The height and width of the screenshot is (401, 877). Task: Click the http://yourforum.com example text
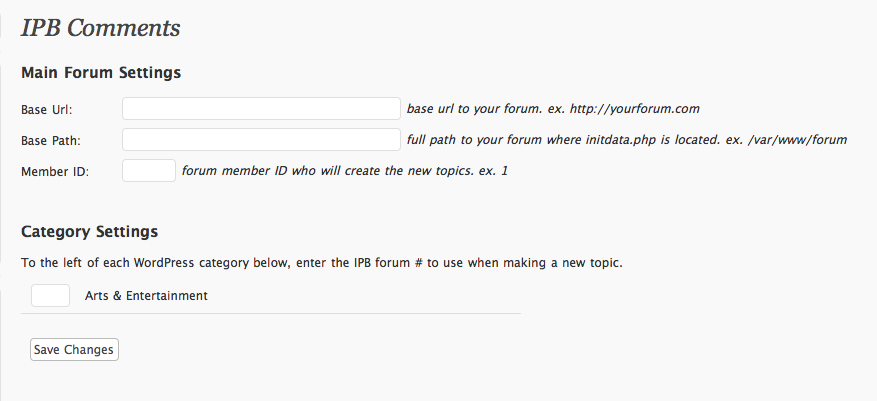636,108
